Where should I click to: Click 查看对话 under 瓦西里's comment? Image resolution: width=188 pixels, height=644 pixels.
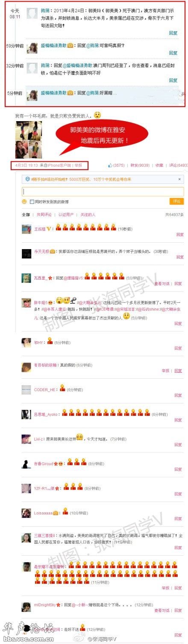pyautogui.click(x=161, y=283)
